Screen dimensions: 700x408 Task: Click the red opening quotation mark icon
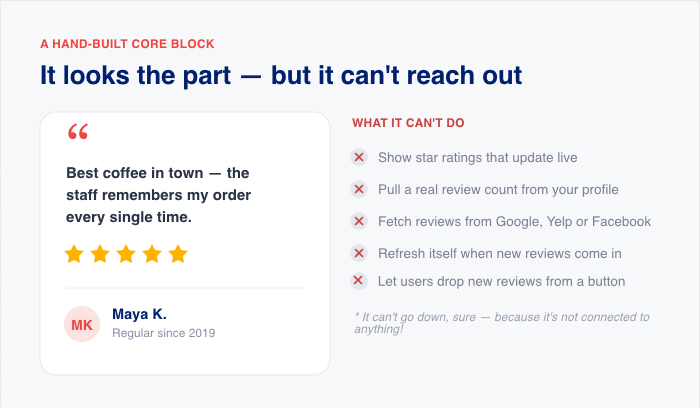[78, 131]
